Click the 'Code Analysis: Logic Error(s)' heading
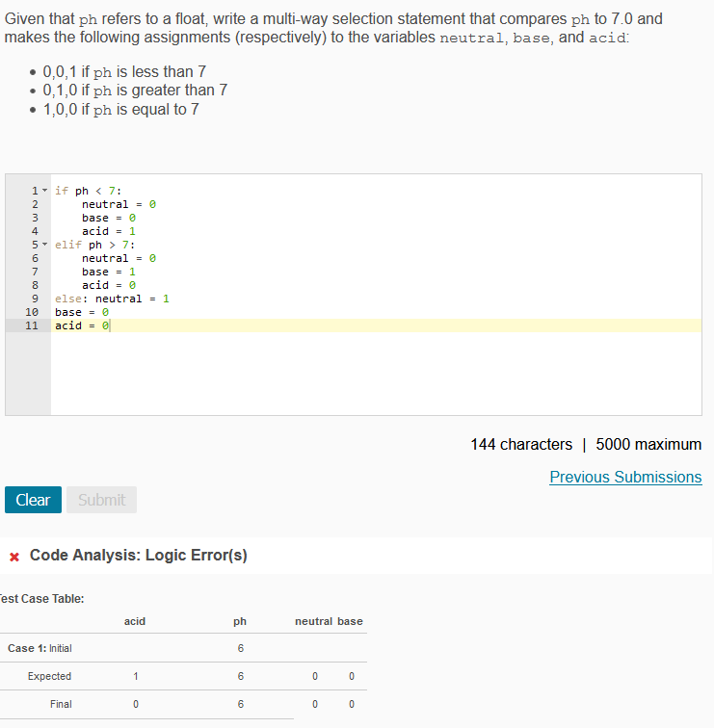Viewport: 714px width, 728px height. pyautogui.click(x=139, y=555)
